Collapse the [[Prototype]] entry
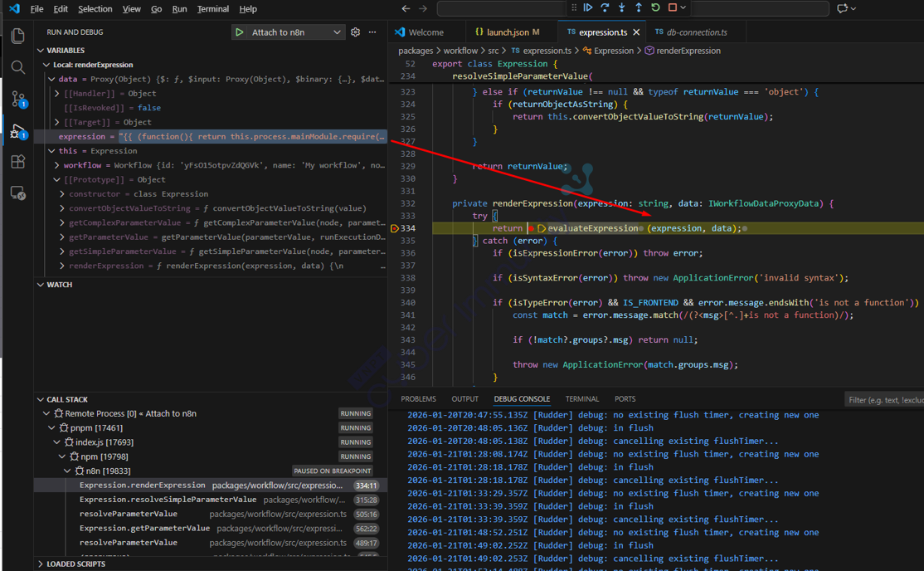This screenshot has height=571, width=924. (56, 179)
